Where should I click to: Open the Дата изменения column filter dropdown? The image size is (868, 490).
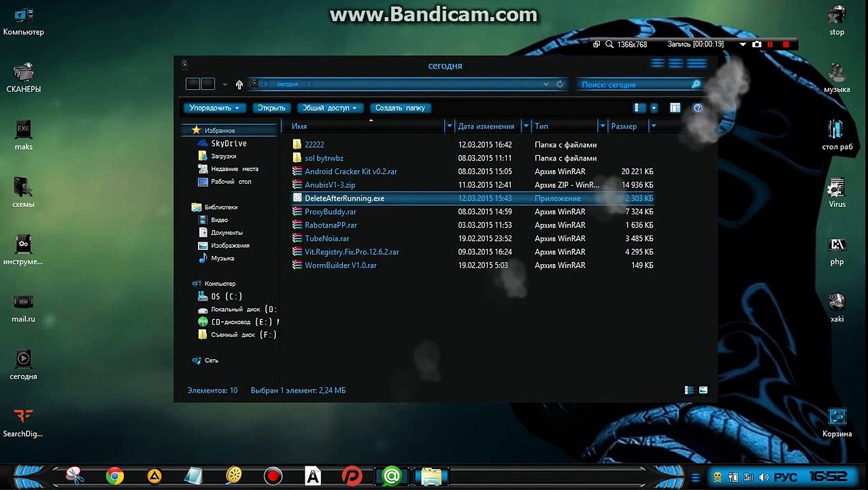(x=526, y=126)
